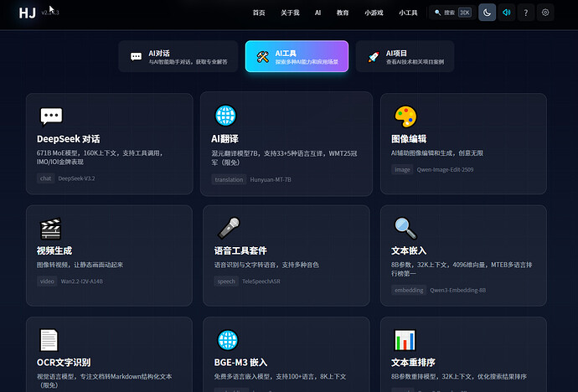578x392 pixels.
Task: Click the DeepSeek 对话 speech bubble icon
Action: pos(51,116)
